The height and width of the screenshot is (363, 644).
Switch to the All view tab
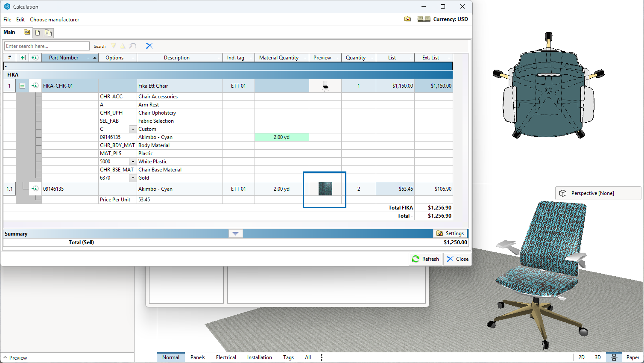click(x=308, y=357)
